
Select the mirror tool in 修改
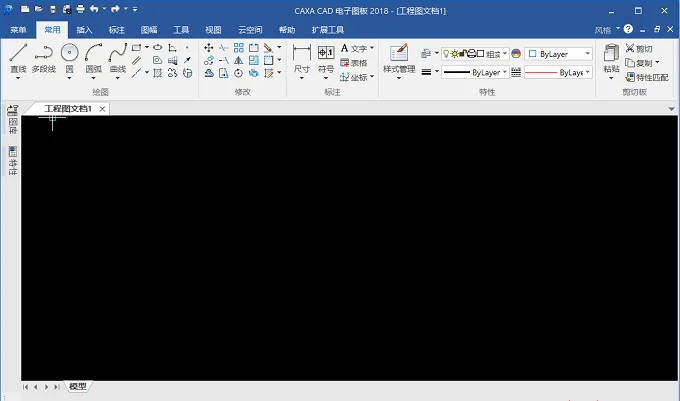239,60
